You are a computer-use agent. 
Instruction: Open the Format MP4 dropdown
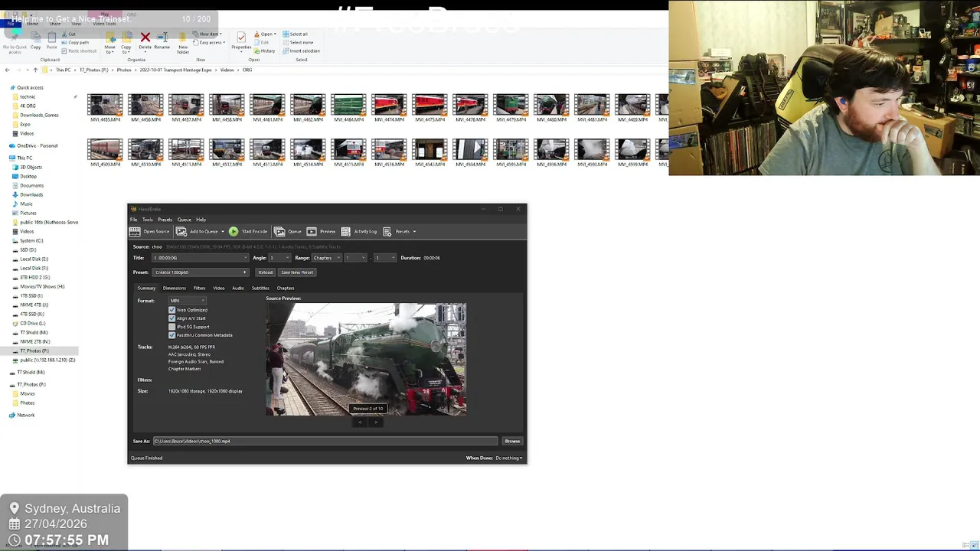(x=187, y=301)
